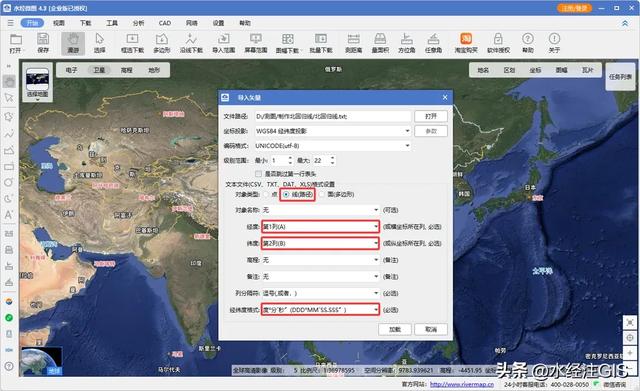
Task: Open the 列分隔符 delimiter dropdown
Action: [320, 293]
